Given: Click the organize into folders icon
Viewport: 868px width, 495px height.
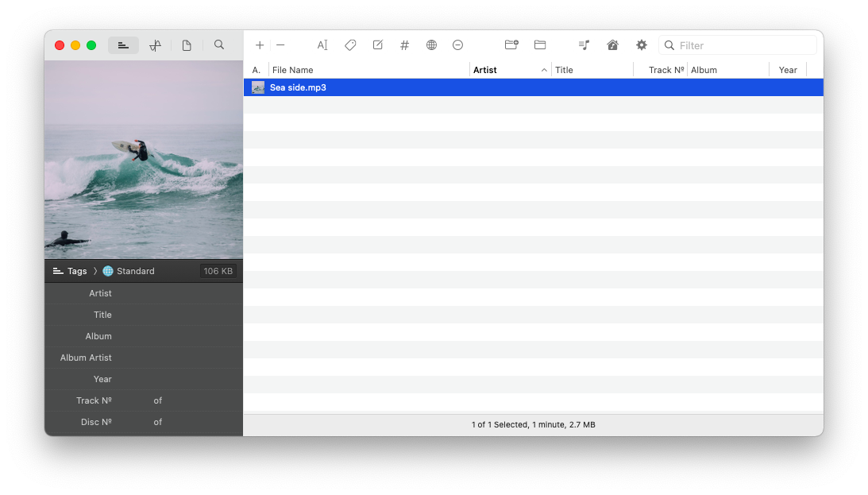Looking at the screenshot, I should 511,44.
